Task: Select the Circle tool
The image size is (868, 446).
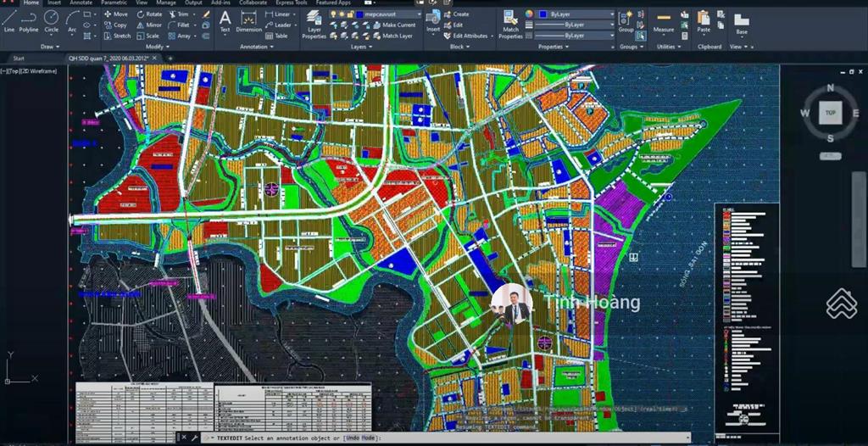Action: pyautogui.click(x=51, y=21)
